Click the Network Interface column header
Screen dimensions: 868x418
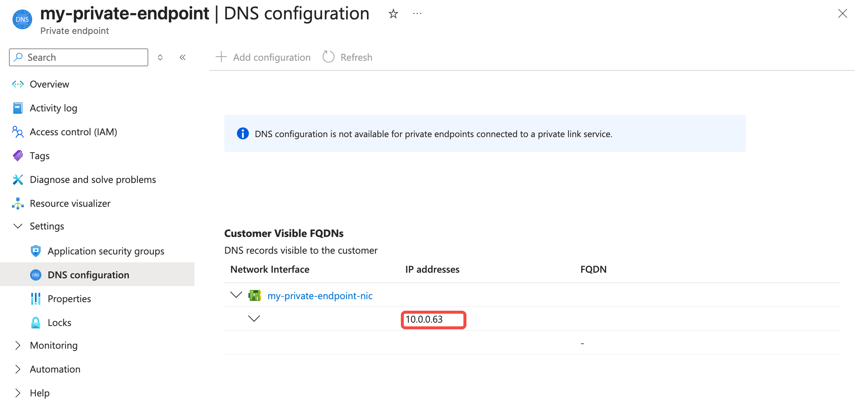(270, 269)
